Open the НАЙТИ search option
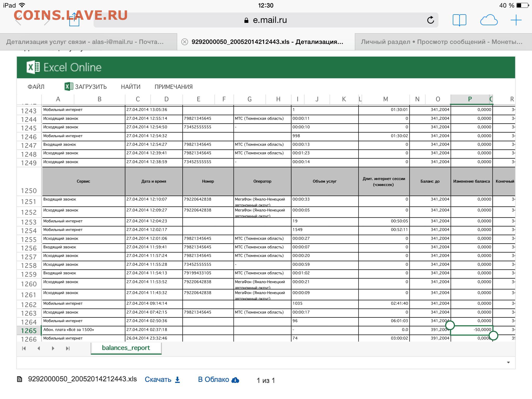 [131, 87]
